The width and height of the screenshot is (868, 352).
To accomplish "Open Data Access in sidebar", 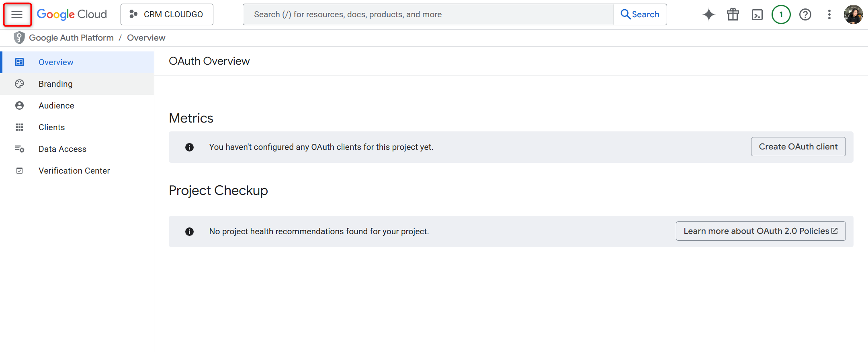I will pyautogui.click(x=62, y=149).
